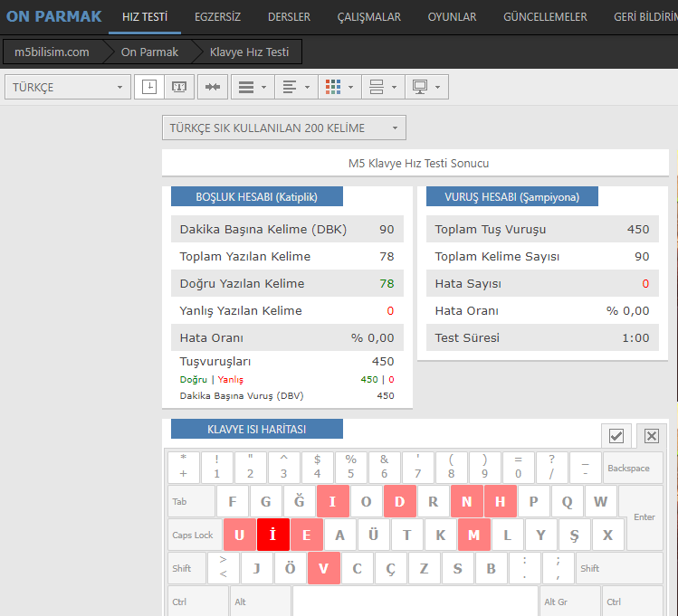This screenshot has height=616, width=678.
Task: Click the Ç key on heat map
Action: tap(390, 568)
